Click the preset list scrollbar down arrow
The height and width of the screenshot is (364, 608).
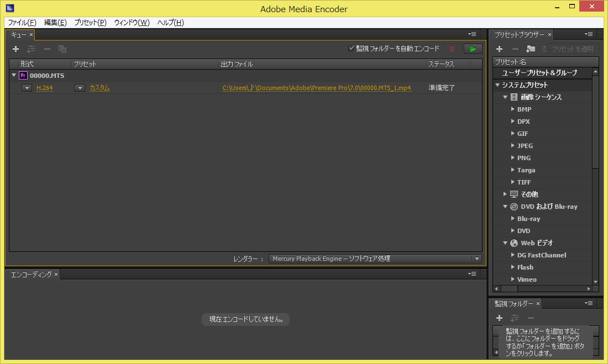coord(595,282)
